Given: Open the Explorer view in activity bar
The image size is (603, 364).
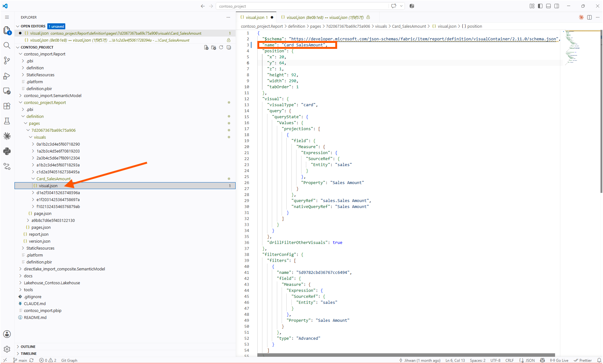Looking at the screenshot, I should click(x=7, y=30).
